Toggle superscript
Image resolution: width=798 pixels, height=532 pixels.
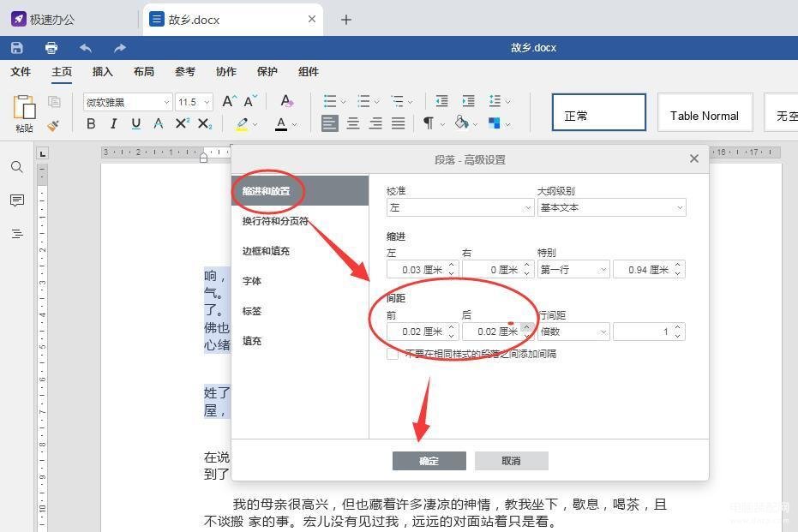(x=183, y=123)
